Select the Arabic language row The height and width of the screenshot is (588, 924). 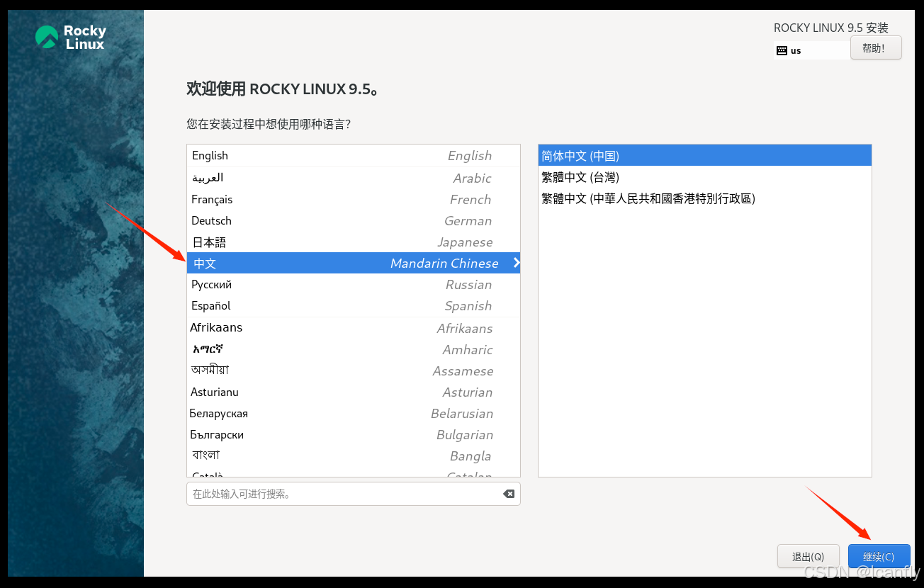pos(354,178)
